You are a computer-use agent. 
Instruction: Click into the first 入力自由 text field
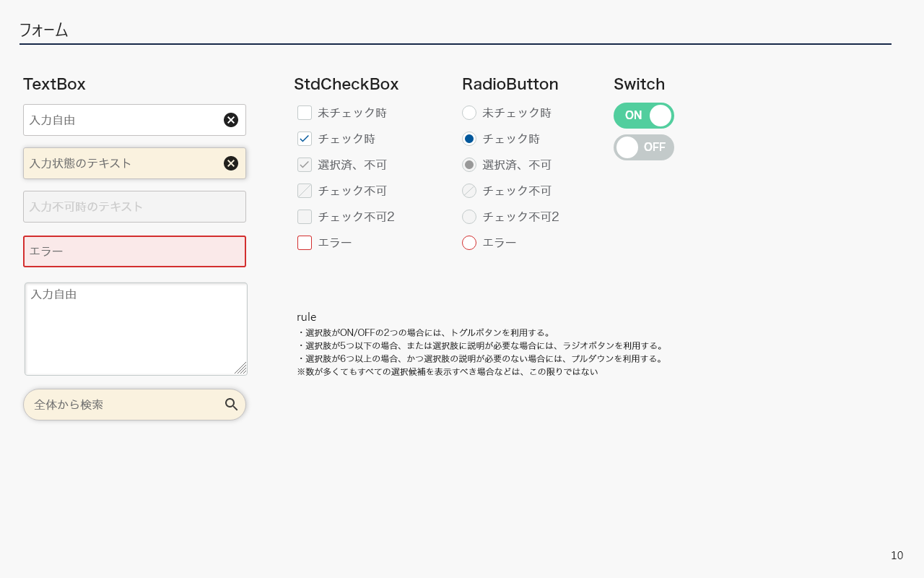click(123, 120)
